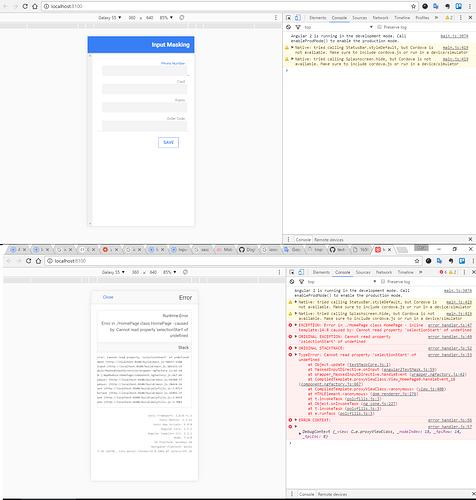Click the rotate screen icon in bottom device toolbar
This screenshot has height=500, width=476.
pos(185,272)
